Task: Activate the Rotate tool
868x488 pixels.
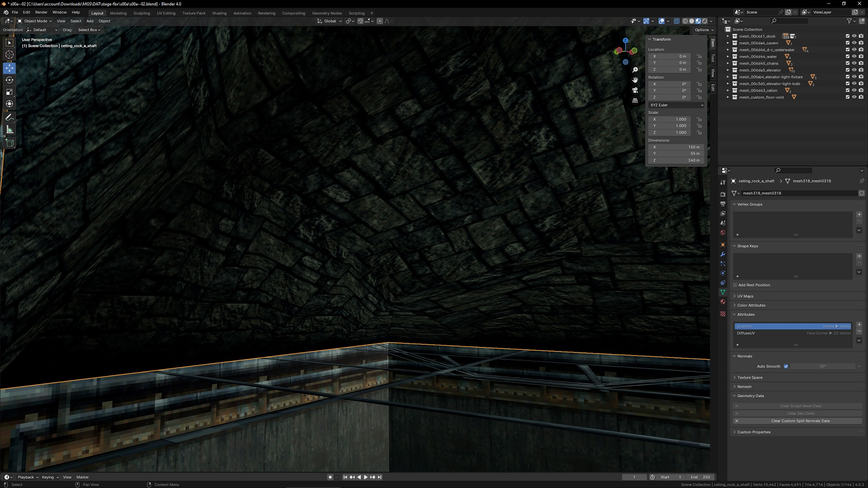Action: coord(9,80)
